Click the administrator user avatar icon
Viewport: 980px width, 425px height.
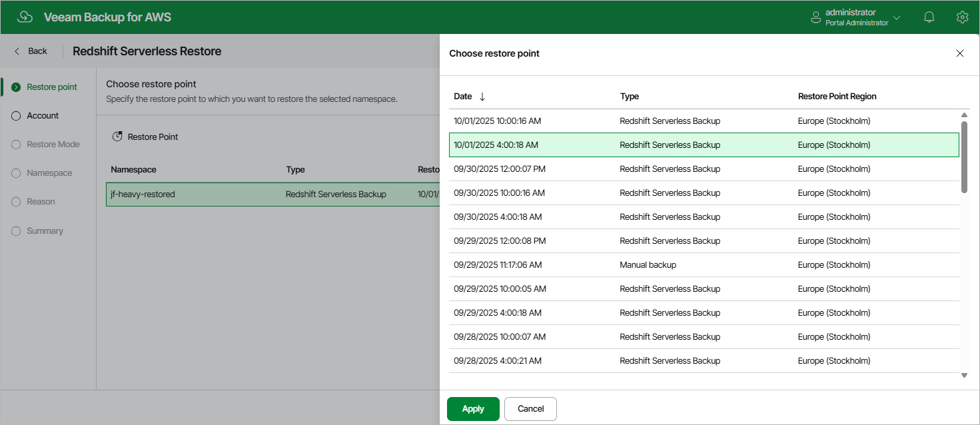coord(815,18)
